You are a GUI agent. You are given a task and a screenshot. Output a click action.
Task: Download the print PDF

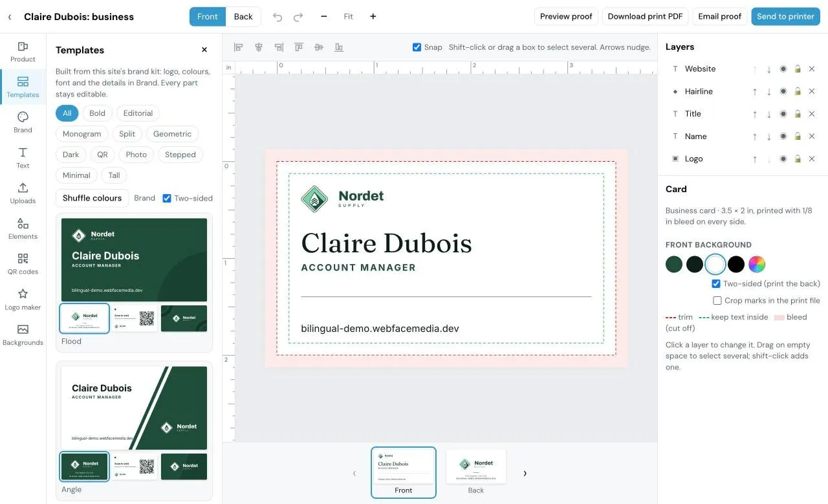(x=645, y=17)
